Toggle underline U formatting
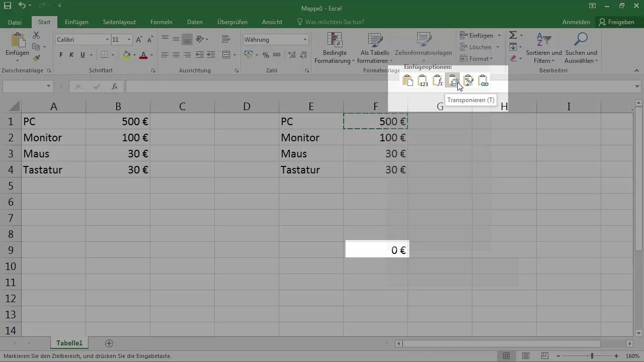Screen dimensions: 644x362 83,55
